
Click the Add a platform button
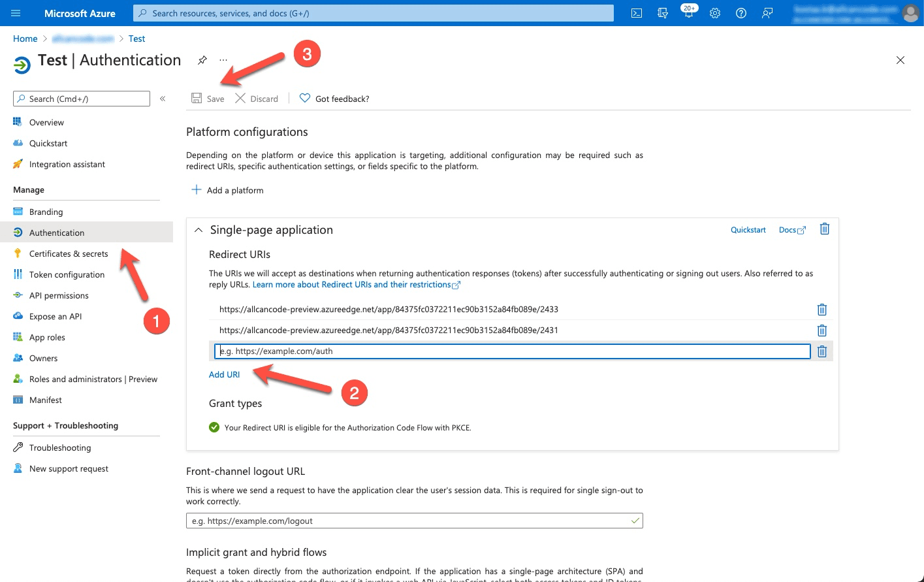point(227,190)
